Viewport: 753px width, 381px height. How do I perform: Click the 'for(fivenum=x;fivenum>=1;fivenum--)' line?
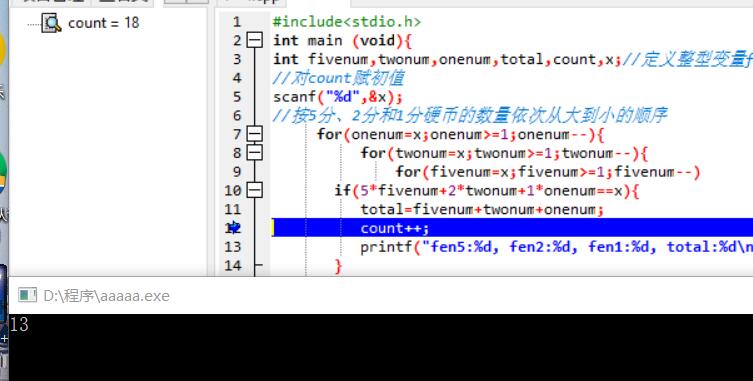coord(548,172)
